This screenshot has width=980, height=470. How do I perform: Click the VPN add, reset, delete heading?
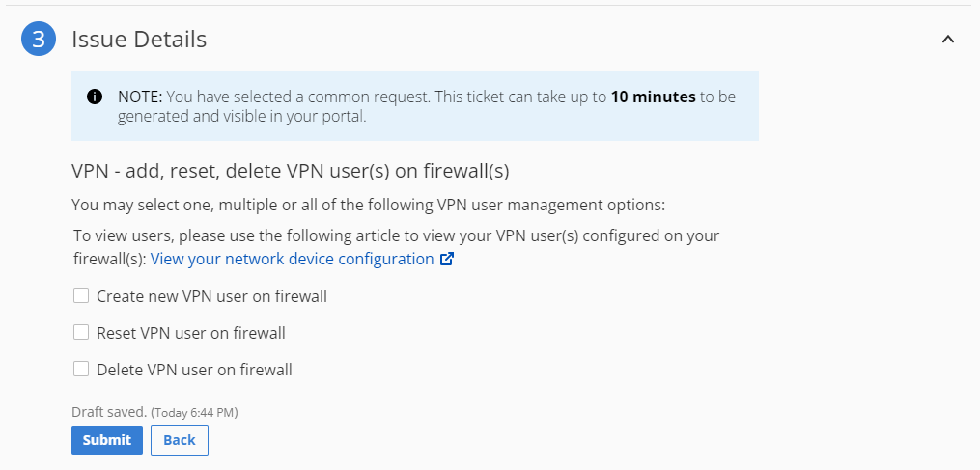point(291,171)
